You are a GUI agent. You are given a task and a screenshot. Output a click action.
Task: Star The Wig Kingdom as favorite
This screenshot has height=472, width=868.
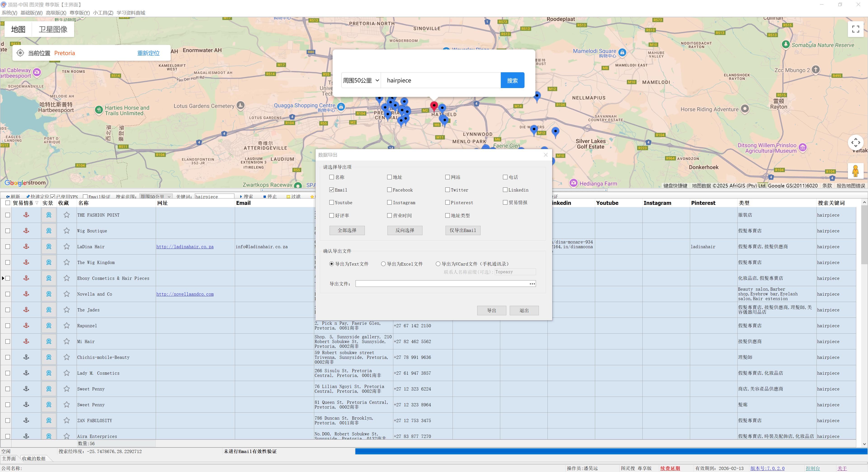point(67,262)
